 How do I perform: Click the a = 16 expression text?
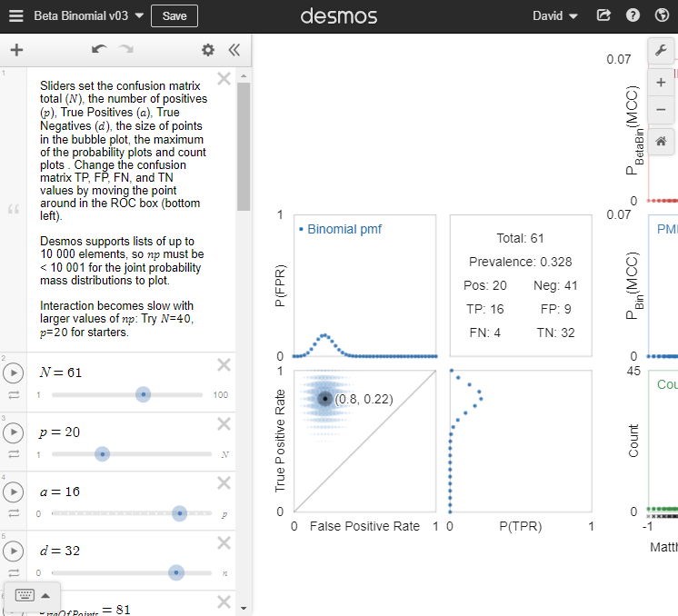59,492
